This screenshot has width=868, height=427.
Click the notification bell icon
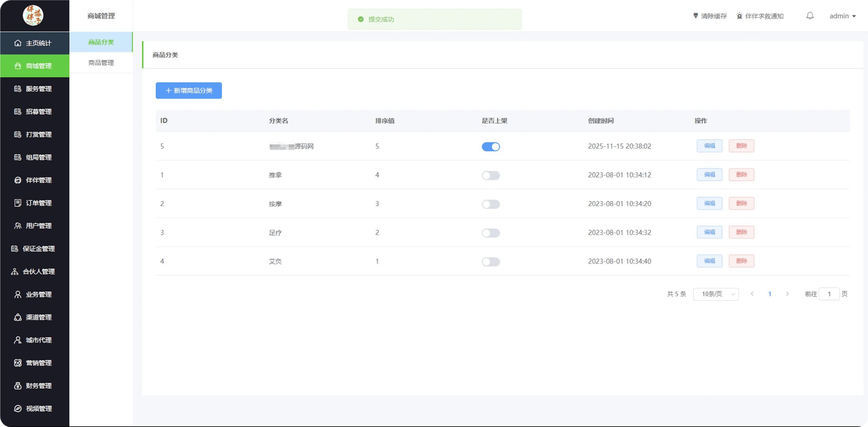point(810,16)
